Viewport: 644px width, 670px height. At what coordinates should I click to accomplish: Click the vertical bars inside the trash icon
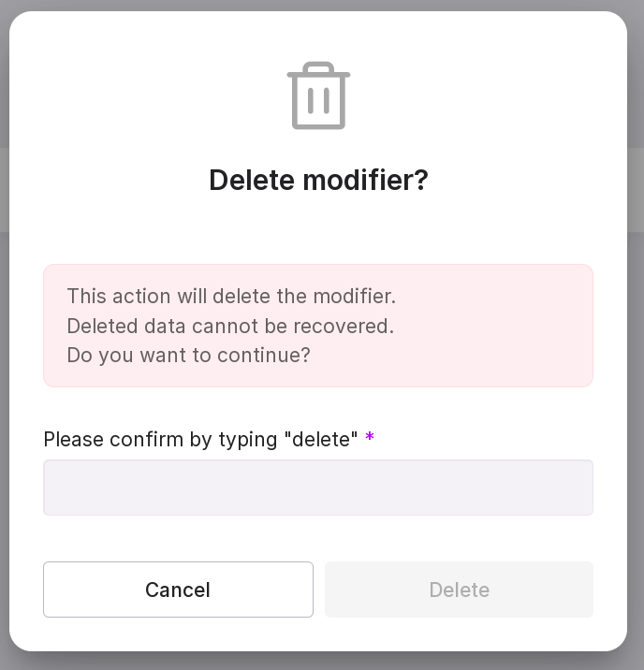(319, 100)
